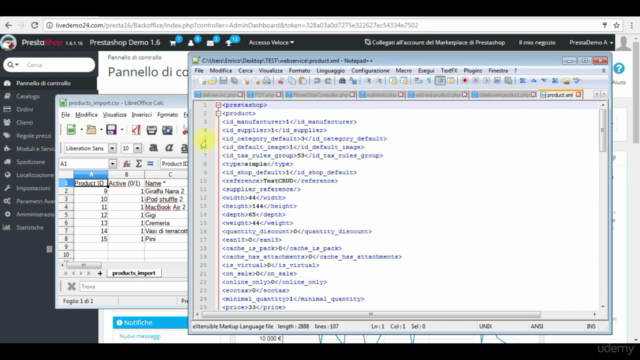Click Trova search field in Calc
Image resolution: width=640 pixels, height=360 pixels.
pos(133,287)
